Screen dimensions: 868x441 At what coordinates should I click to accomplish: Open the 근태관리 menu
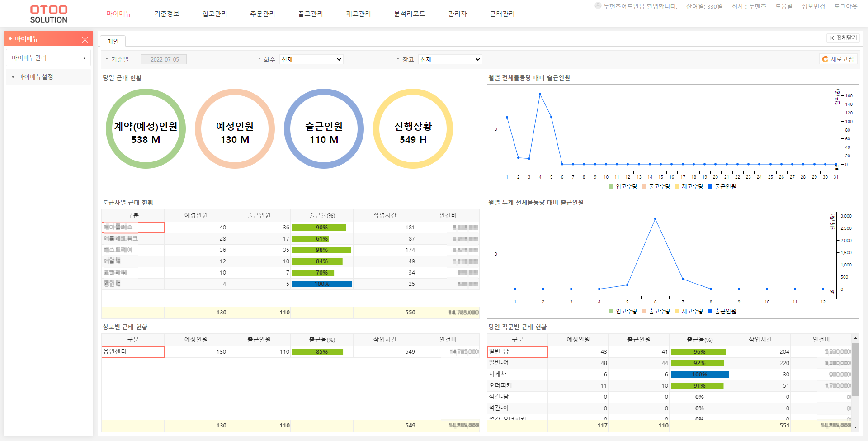pos(502,14)
